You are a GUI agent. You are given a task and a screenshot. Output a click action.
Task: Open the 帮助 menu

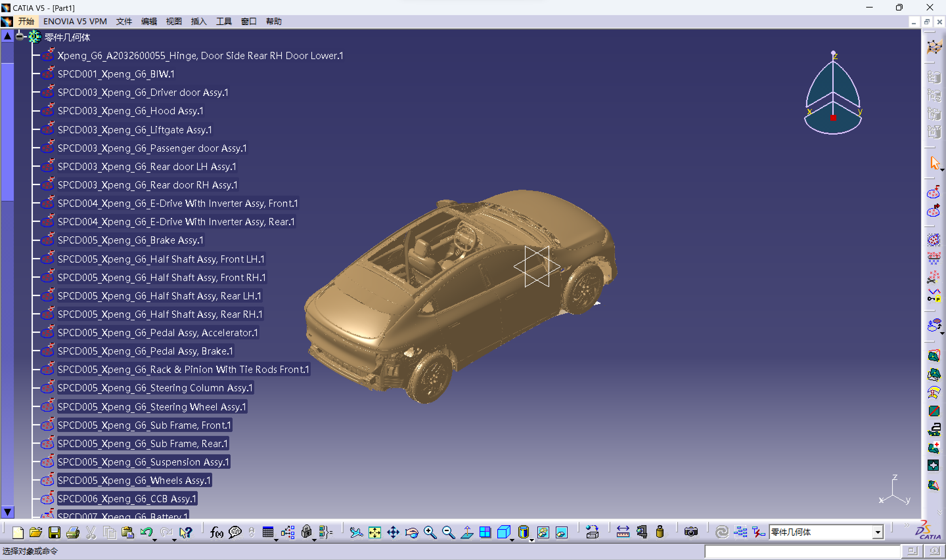[x=274, y=22]
